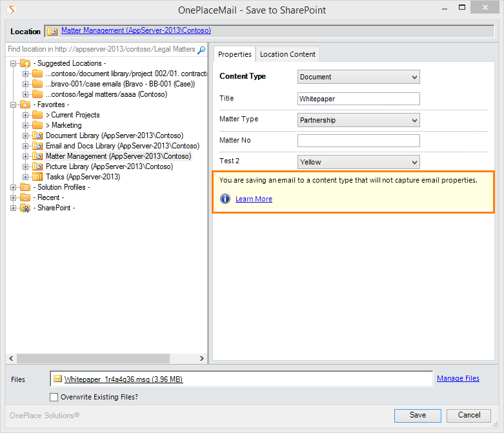Click the library icon in the Location bar

click(x=52, y=31)
